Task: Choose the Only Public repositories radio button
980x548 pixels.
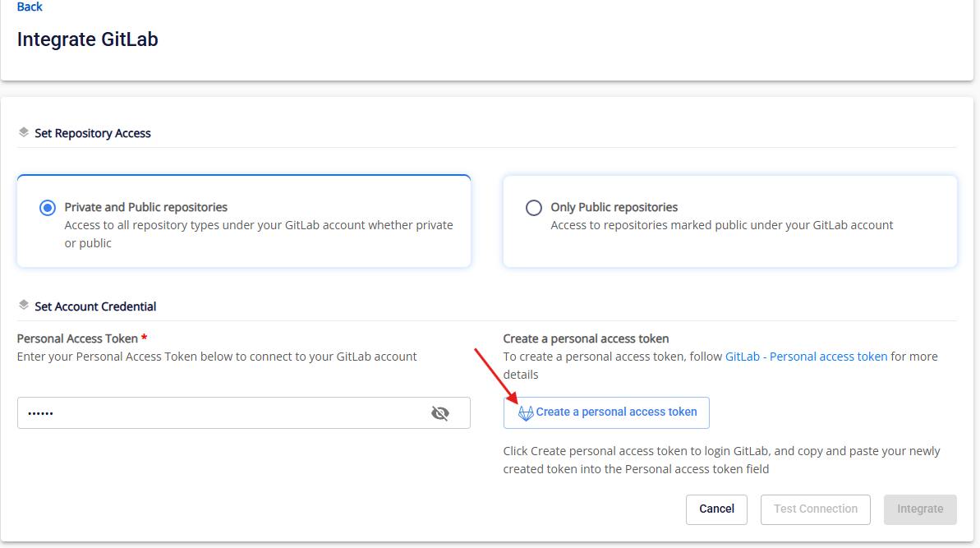Action: pyautogui.click(x=533, y=208)
